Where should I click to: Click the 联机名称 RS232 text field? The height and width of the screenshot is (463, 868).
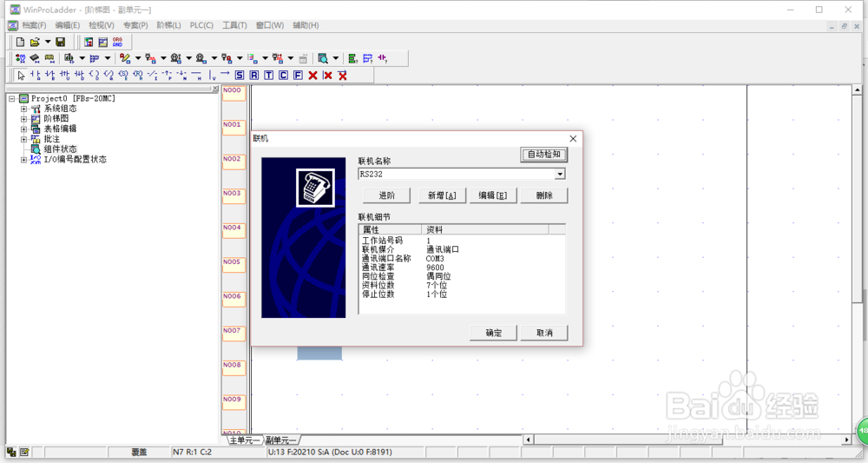click(457, 174)
